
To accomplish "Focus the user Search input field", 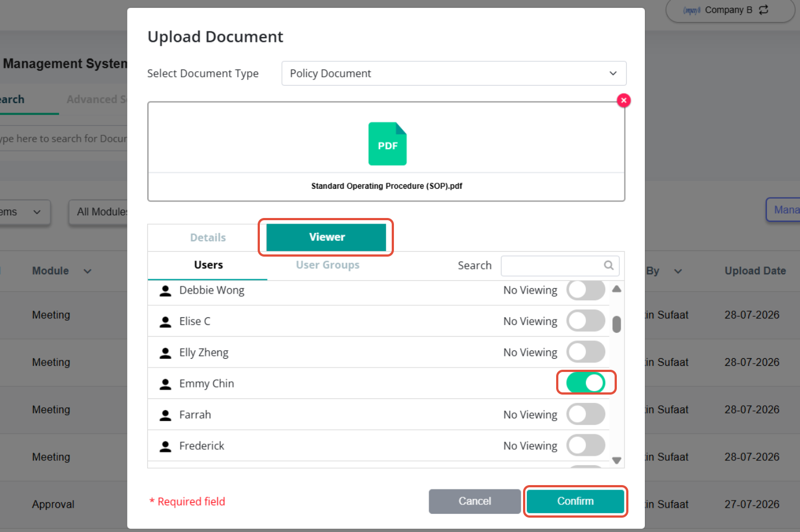I will [x=560, y=265].
